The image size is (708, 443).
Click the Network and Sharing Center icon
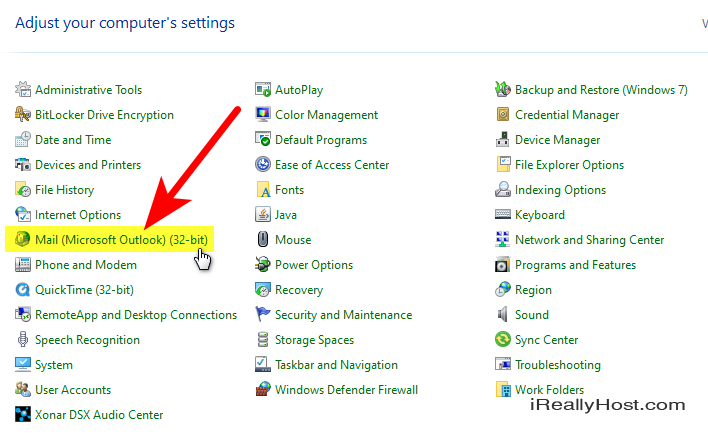pos(503,239)
